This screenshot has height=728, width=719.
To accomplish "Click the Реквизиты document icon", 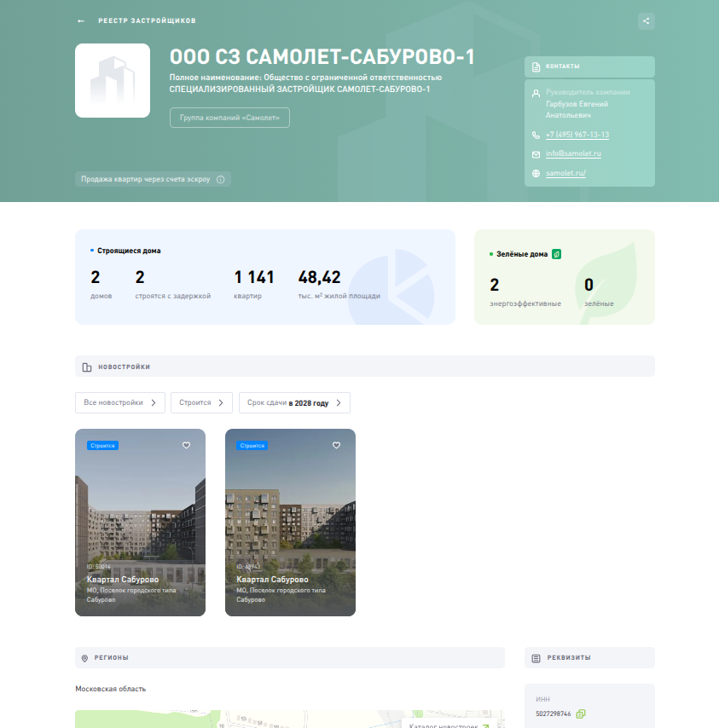I will [x=536, y=658].
